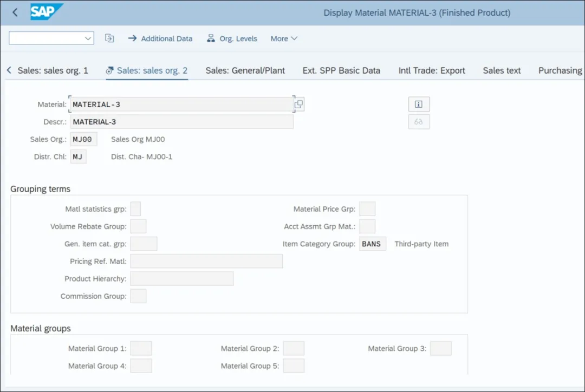Click the 'Sales Org MJ00' description text
Viewport: 585px width, 392px height.
[138, 139]
